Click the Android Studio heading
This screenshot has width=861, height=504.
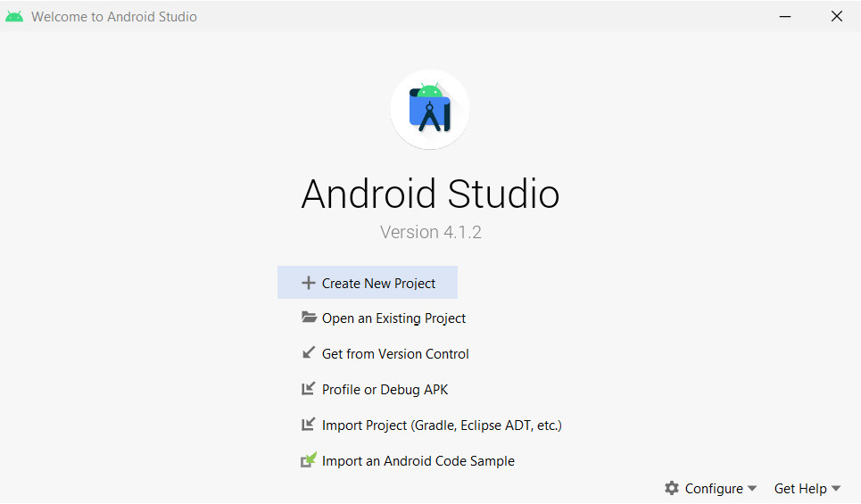point(430,194)
